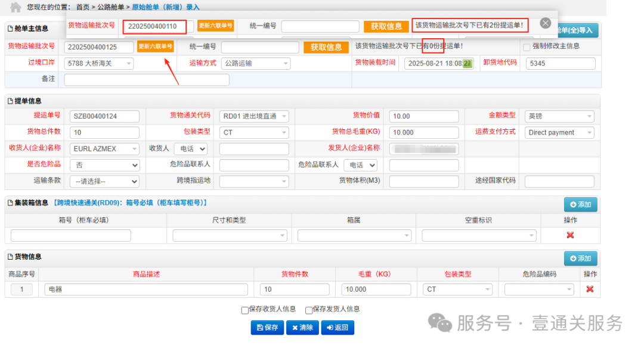
Task: Delete the goods row with red X
Action: coord(589,289)
